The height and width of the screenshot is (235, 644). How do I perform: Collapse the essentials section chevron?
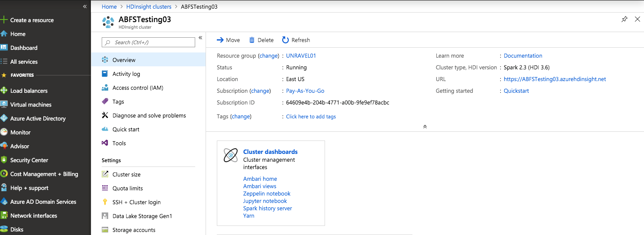[425, 127]
